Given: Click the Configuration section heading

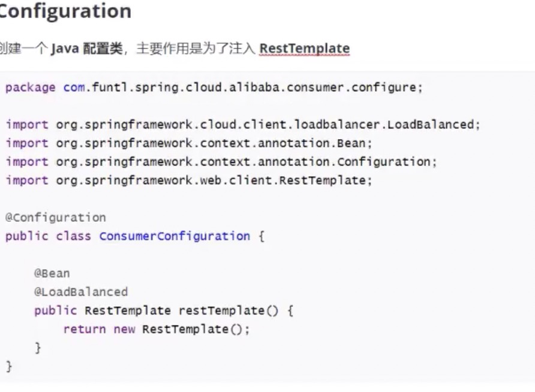Looking at the screenshot, I should coord(65,11).
